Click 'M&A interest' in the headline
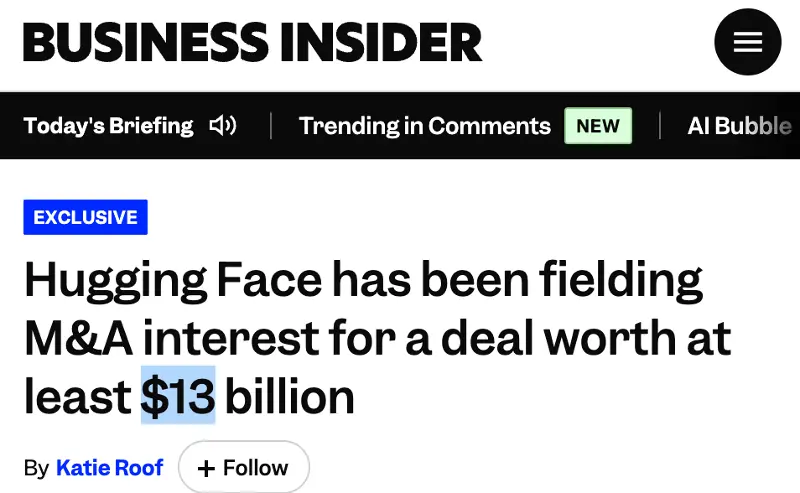 pyautogui.click(x=171, y=338)
